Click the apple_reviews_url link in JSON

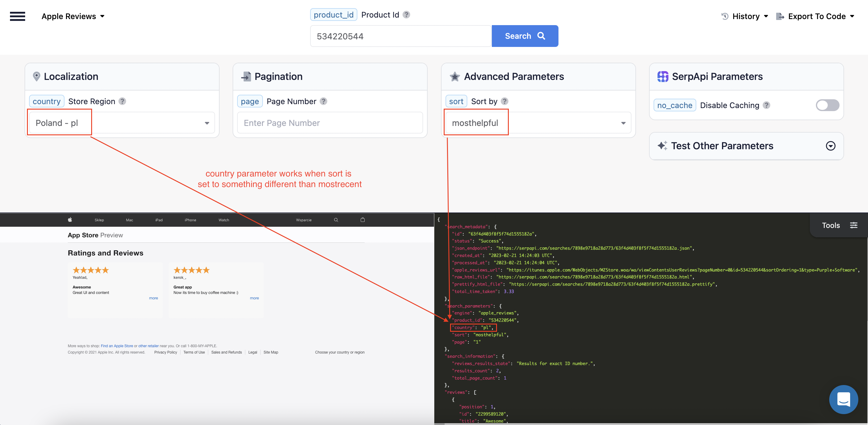pyautogui.click(x=682, y=270)
